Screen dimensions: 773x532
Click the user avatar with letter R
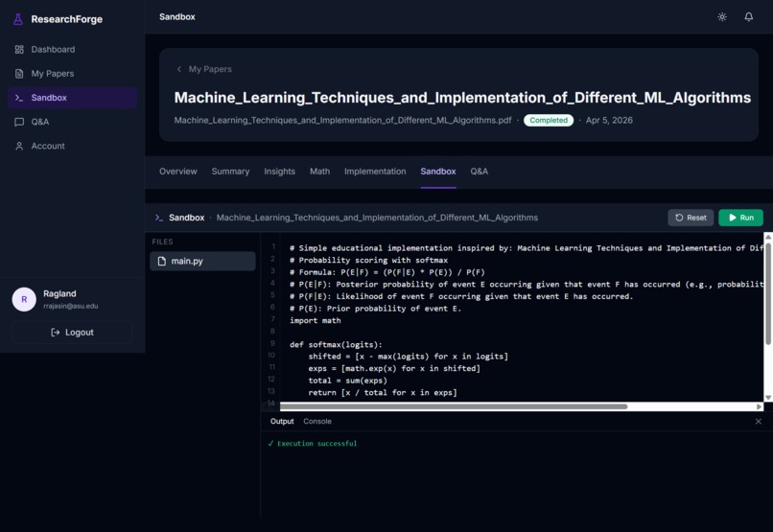coord(24,299)
